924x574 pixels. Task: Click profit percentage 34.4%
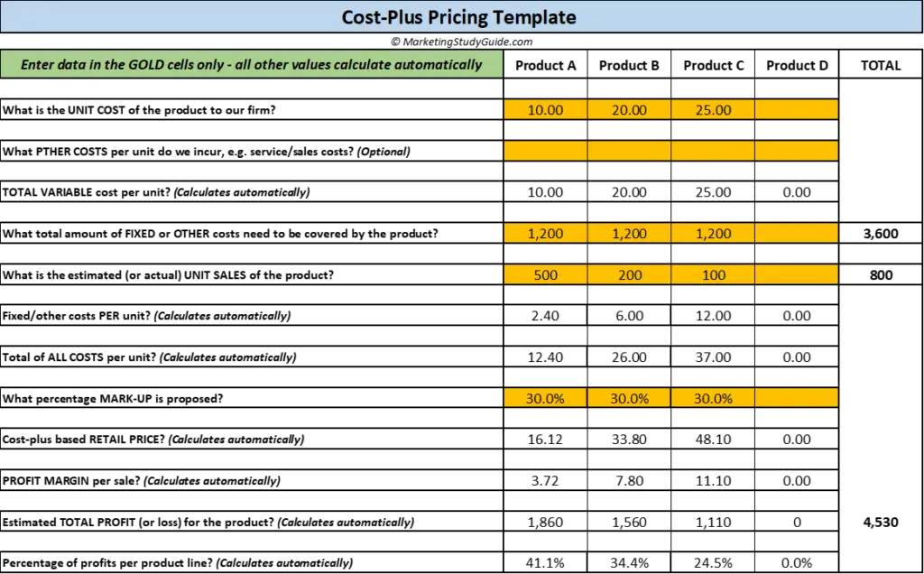click(629, 563)
